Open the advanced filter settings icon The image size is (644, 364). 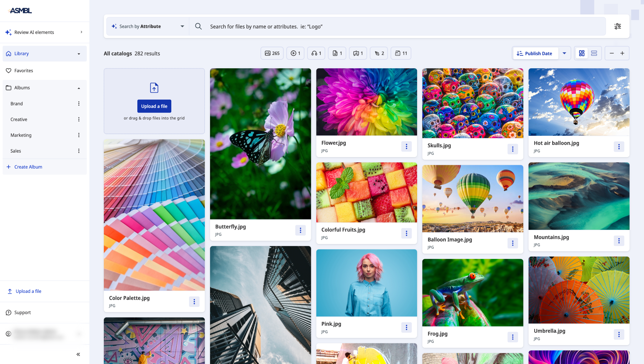[x=618, y=26]
